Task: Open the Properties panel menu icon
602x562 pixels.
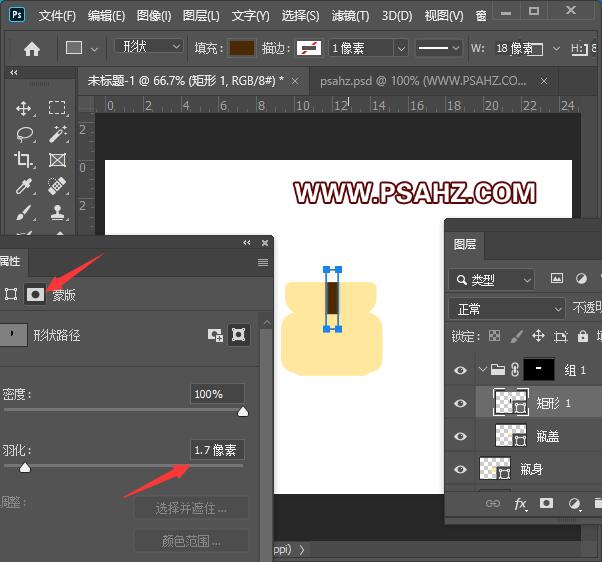Action: (263, 262)
